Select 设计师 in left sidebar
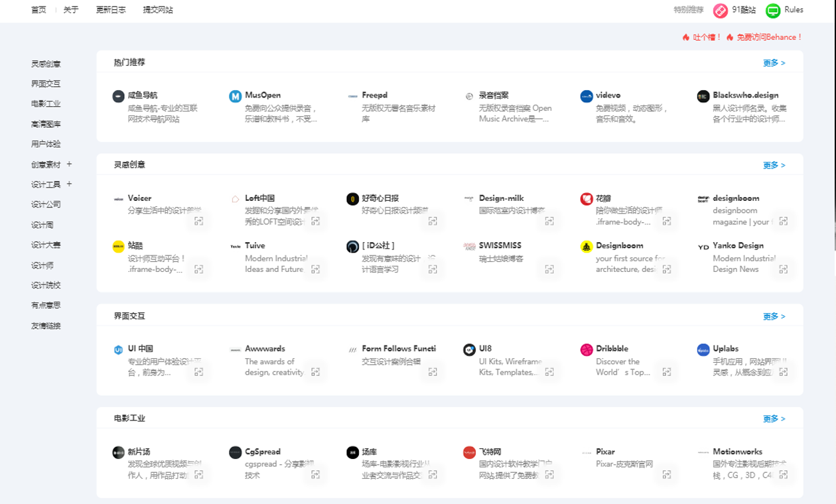 pos(42,265)
